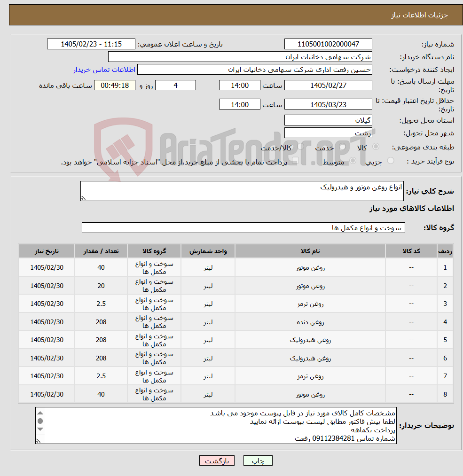Click the buyer notes scrollbar thumb
463x476 pixels.
click(40, 421)
